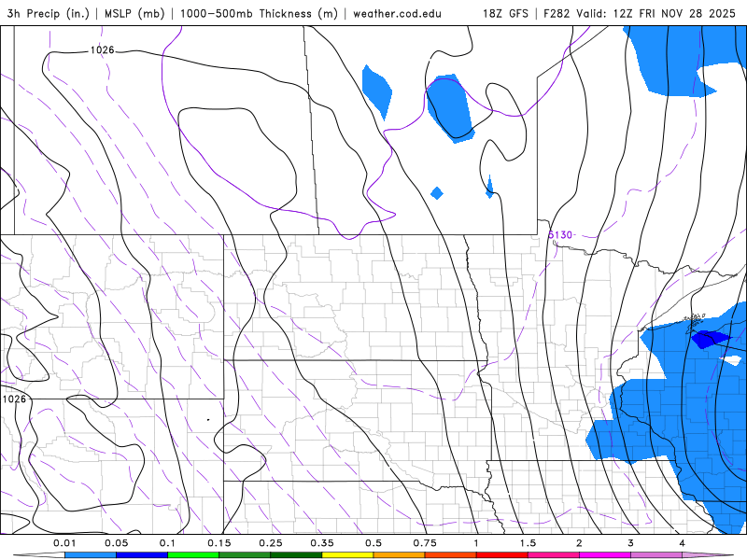Screen dimensions: 747x560
Task: Pick the hot pink 1.5 legend swatch
Action: click(554, 555)
